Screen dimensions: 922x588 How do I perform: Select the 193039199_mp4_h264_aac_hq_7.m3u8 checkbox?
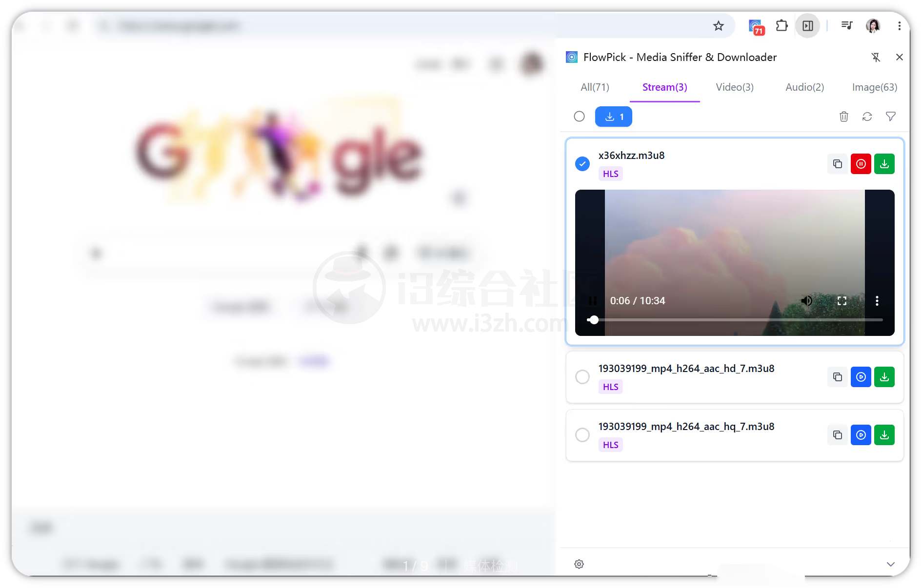click(x=582, y=435)
